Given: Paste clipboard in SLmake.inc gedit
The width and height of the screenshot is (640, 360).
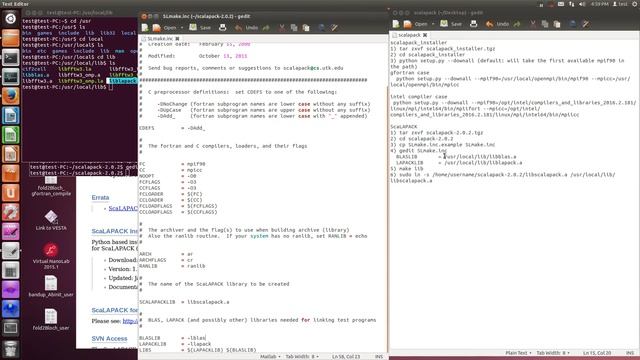Looking at the screenshot, I should 306,28.
